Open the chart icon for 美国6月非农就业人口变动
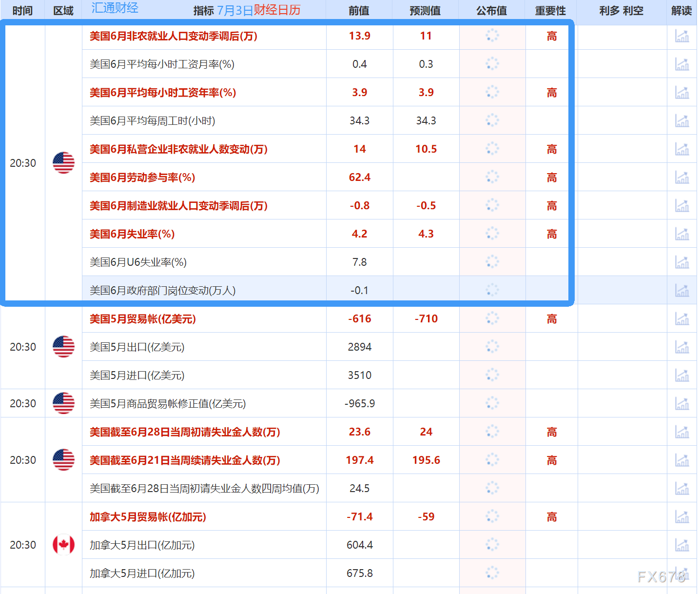 682,36
